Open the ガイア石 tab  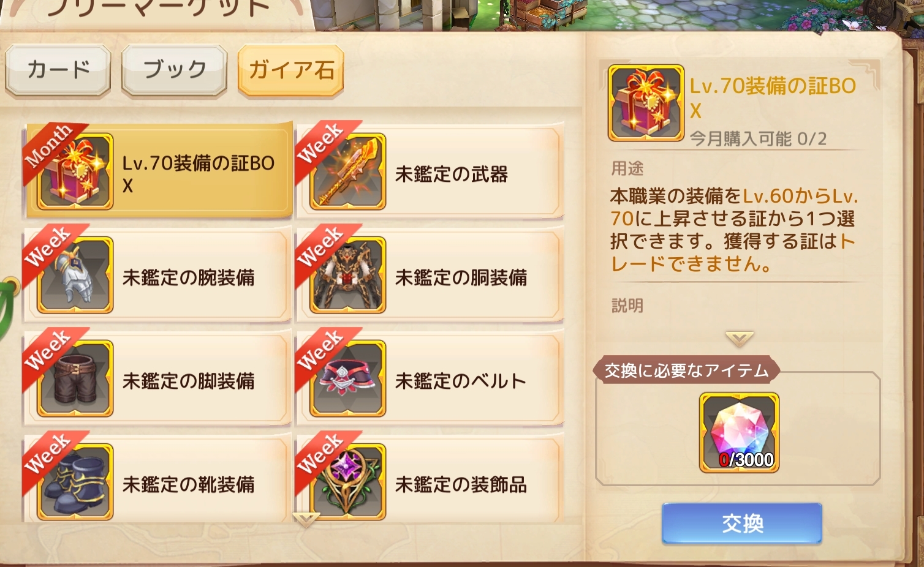[291, 70]
